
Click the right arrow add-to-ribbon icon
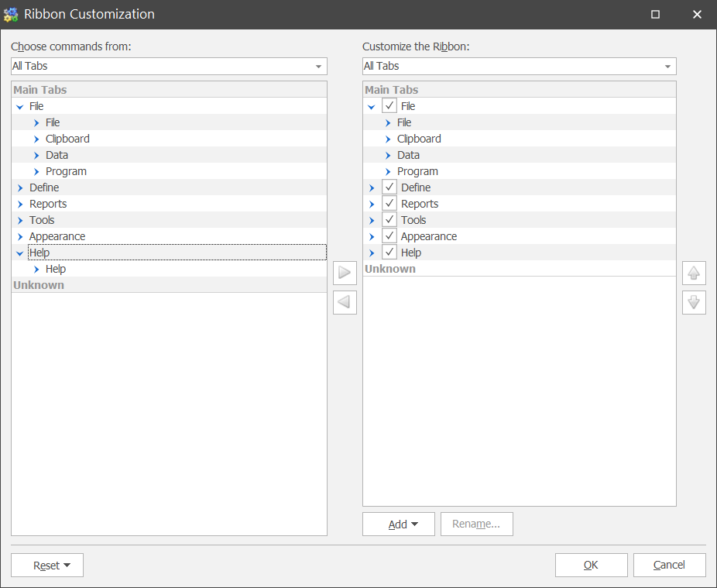point(345,273)
